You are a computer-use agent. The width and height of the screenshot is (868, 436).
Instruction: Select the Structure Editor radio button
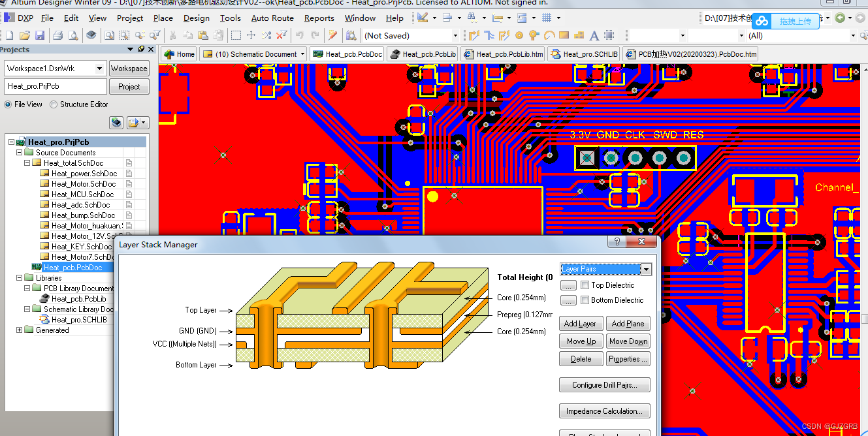click(x=54, y=104)
